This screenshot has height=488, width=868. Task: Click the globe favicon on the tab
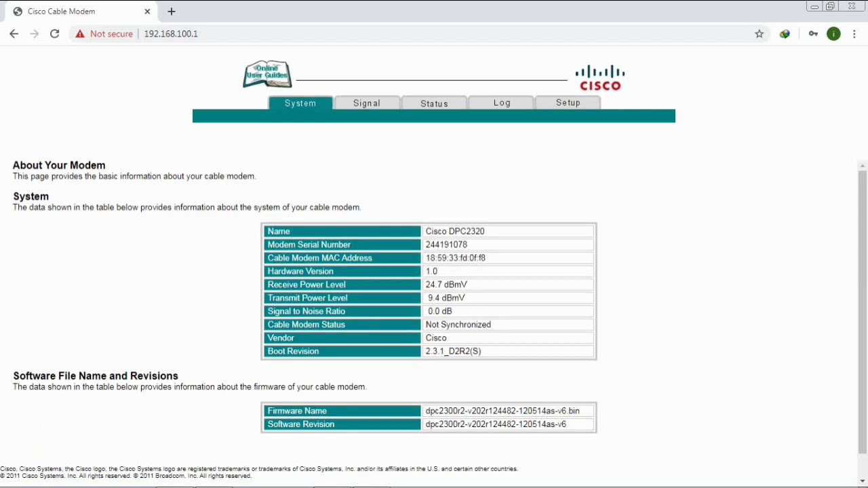(x=18, y=12)
